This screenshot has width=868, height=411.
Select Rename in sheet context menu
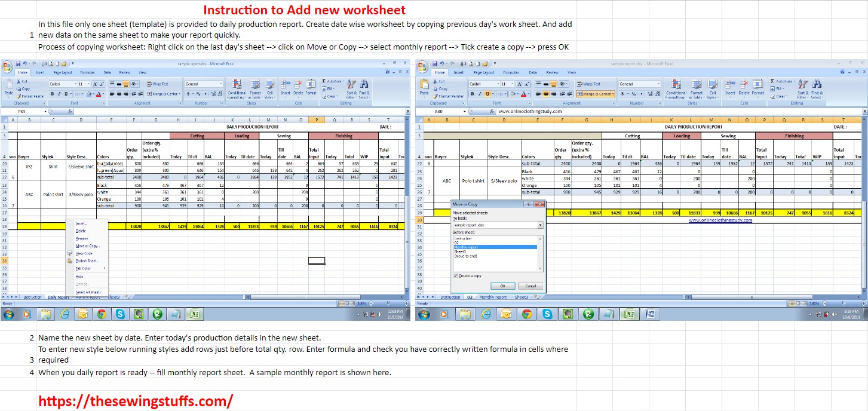pos(87,238)
